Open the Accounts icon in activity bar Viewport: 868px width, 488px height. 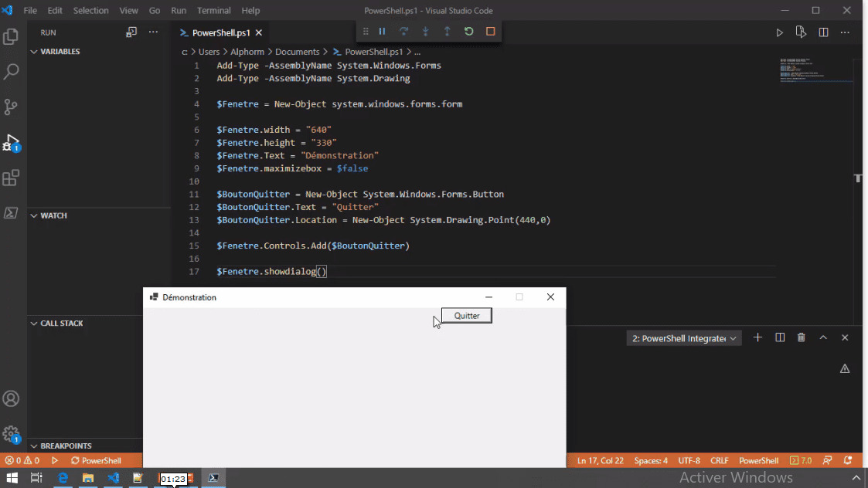(x=11, y=399)
